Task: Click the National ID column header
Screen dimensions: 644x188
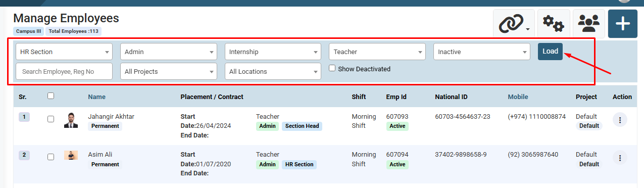Action: coord(451,97)
